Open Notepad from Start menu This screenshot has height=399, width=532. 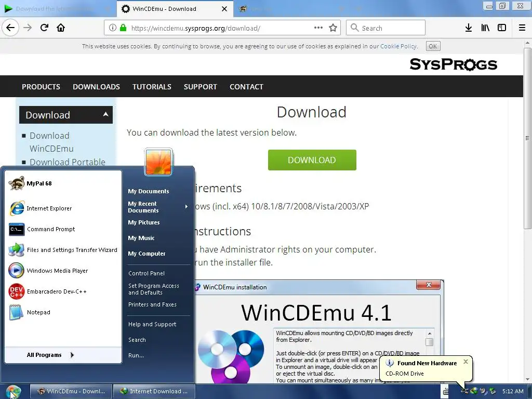coord(63,312)
